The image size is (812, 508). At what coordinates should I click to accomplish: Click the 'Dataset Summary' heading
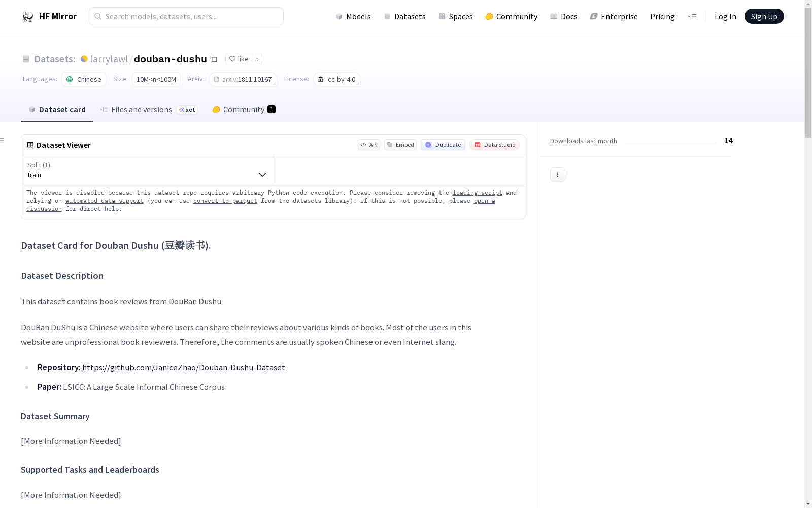tap(55, 416)
